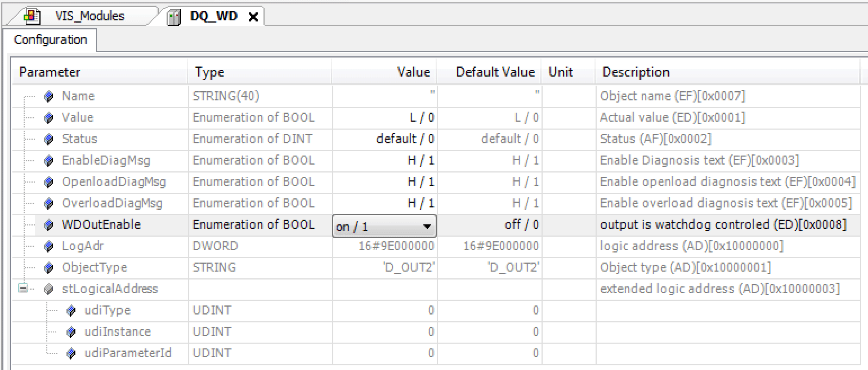This screenshot has height=370, width=868.
Task: Select the stLogicalAddress parameter label
Action: 110,289
